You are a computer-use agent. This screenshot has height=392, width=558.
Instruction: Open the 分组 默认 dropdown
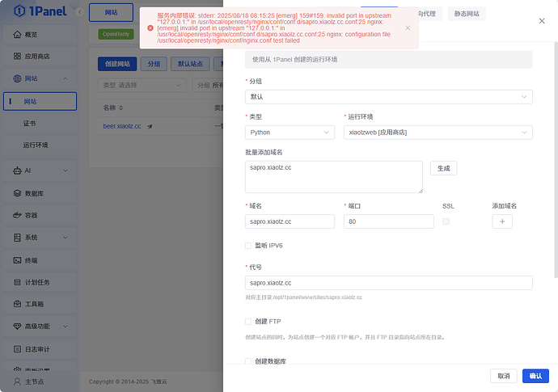[389, 97]
